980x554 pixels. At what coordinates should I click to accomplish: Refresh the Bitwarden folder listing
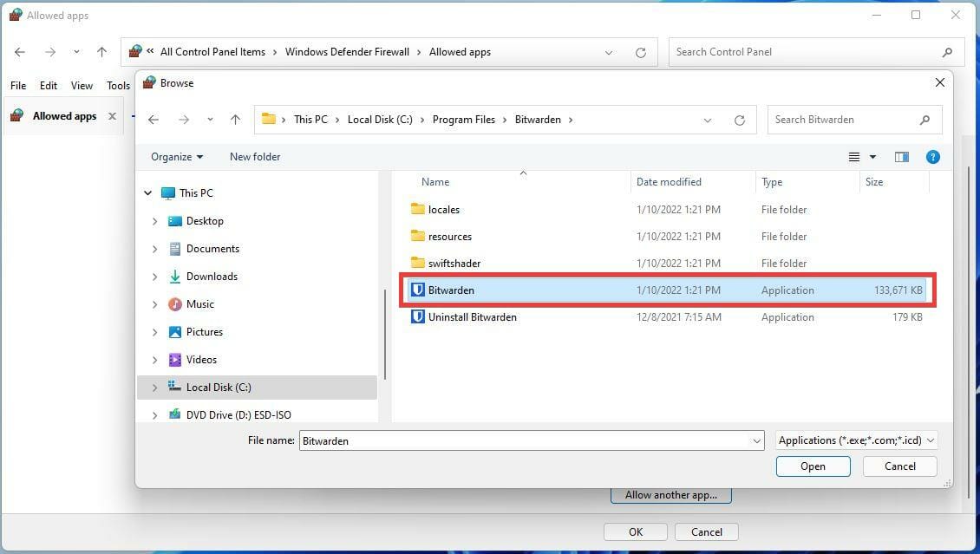[x=740, y=120]
